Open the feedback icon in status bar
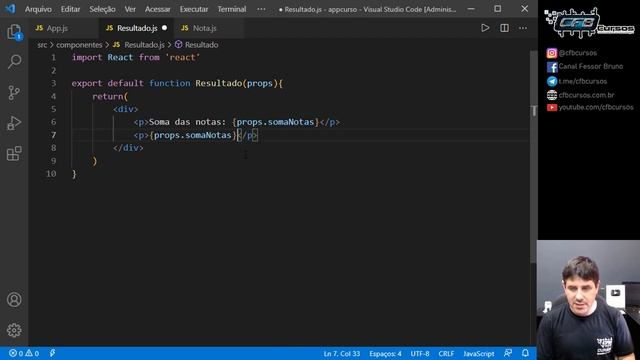 click(508, 353)
